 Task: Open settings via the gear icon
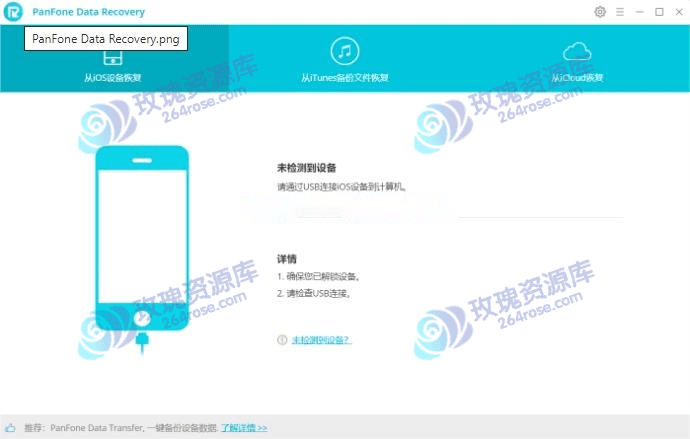point(600,12)
